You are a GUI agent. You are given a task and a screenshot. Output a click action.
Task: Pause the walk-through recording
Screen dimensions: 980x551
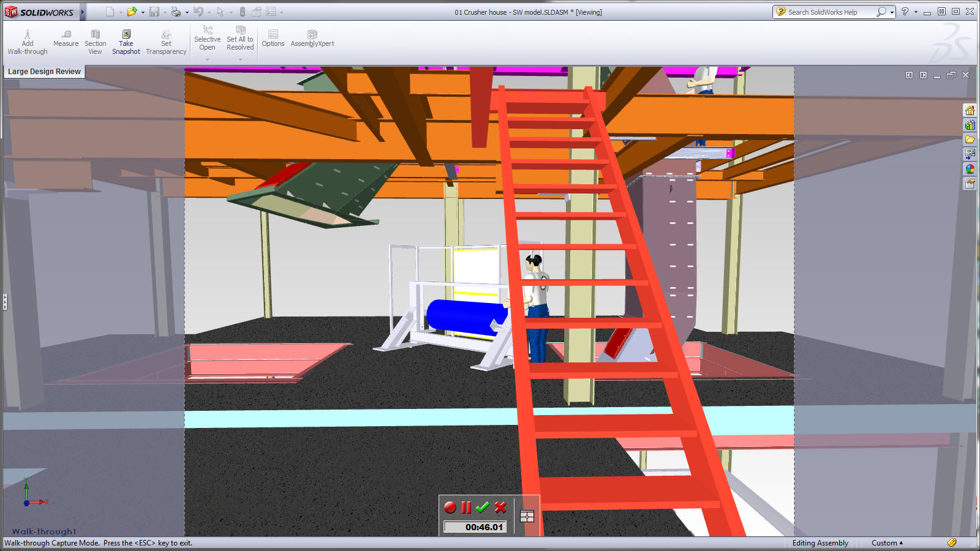pos(466,507)
